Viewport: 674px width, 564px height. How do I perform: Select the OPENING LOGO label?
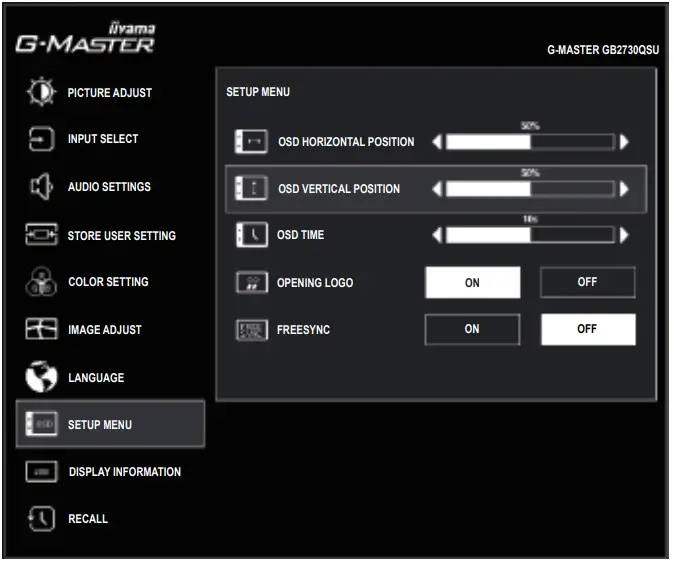315,282
